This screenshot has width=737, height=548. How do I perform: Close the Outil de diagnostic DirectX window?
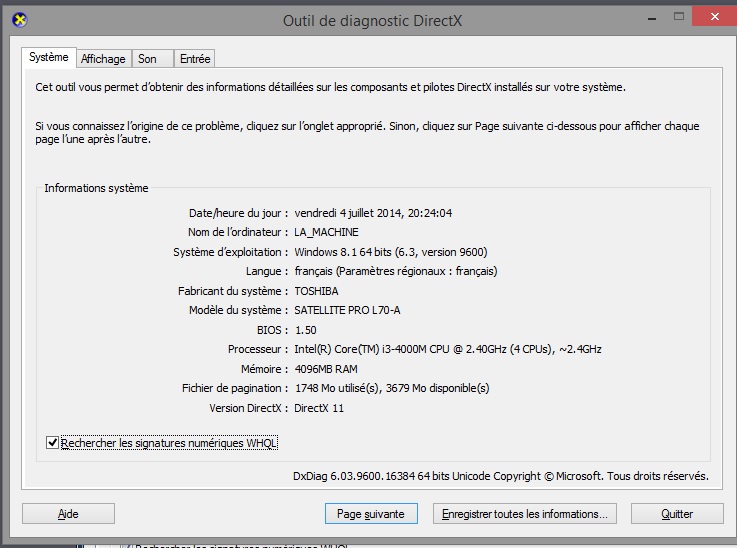pyautogui.click(x=714, y=17)
